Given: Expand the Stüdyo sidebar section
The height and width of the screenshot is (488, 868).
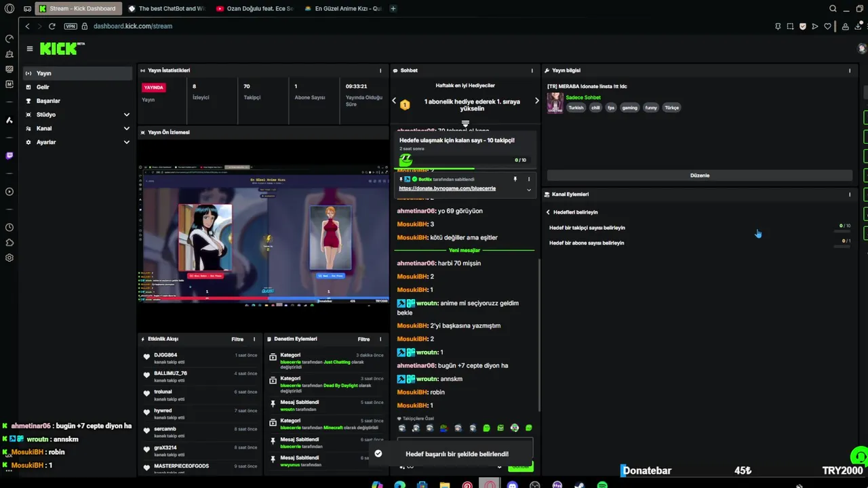Looking at the screenshot, I should click(78, 115).
